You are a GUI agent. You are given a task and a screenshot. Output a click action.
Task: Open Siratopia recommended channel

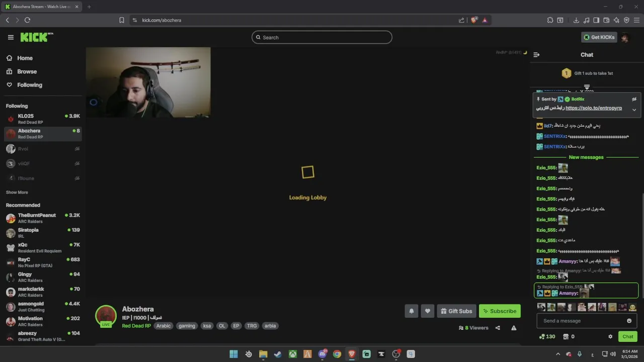coord(43,233)
